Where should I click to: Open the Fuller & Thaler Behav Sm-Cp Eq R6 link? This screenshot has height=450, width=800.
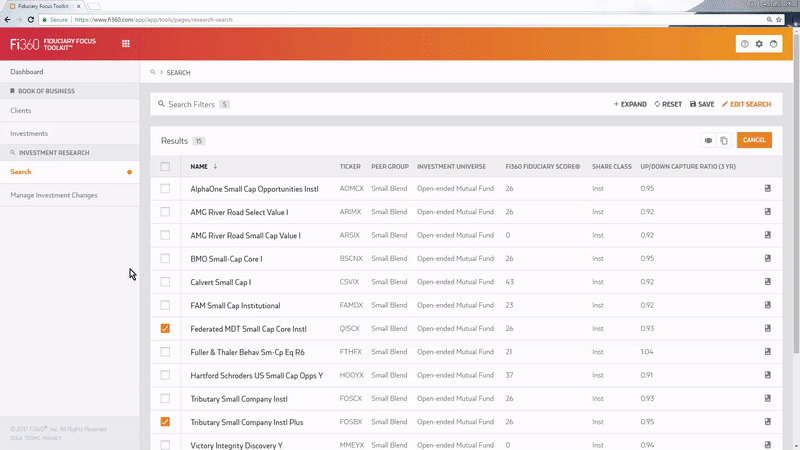(x=247, y=352)
